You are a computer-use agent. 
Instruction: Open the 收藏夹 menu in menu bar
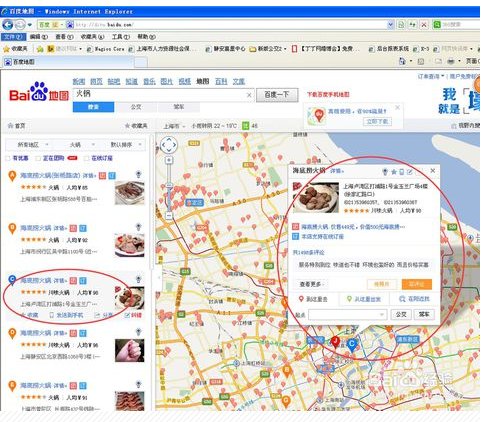coord(92,37)
